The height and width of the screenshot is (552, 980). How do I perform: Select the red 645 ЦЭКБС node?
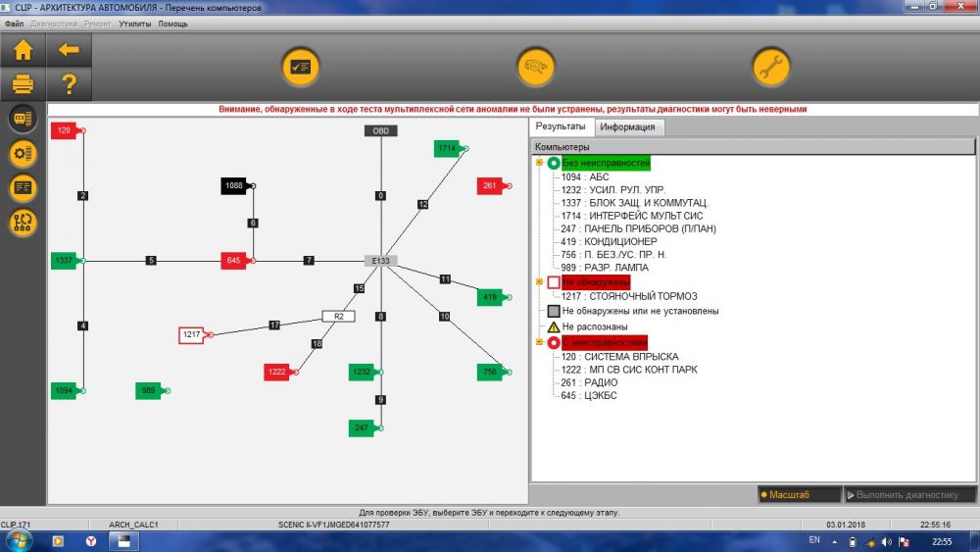tap(234, 261)
